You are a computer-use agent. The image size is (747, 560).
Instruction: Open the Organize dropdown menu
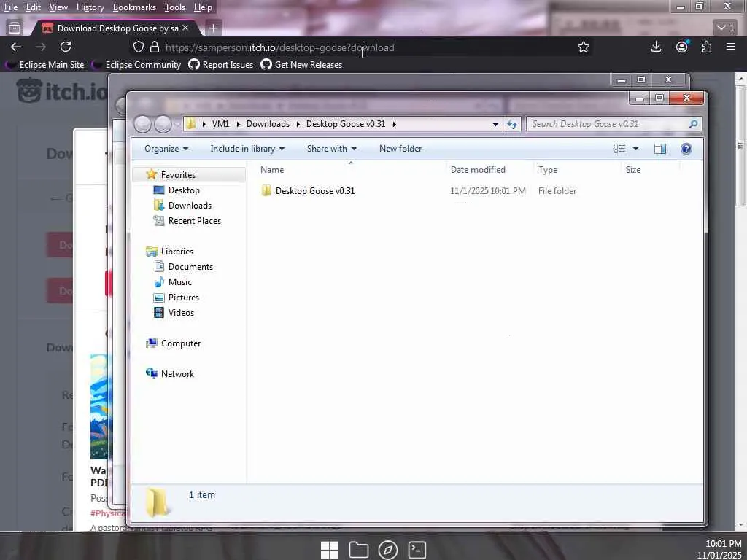(166, 149)
